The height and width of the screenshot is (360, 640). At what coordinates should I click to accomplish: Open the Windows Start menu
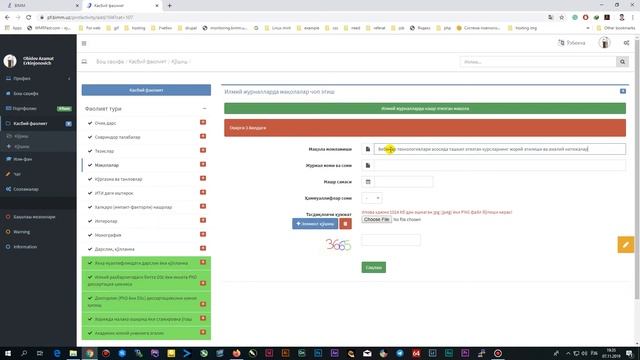(8, 353)
